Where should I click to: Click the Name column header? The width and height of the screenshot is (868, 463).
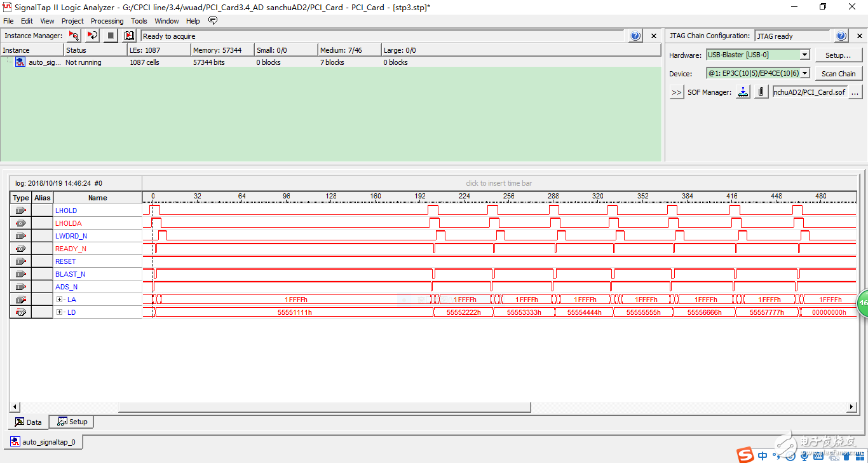98,198
